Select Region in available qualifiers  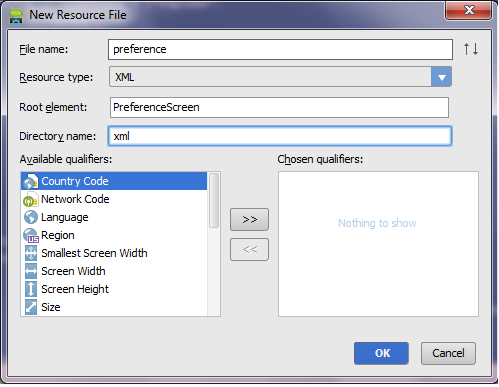(114, 235)
